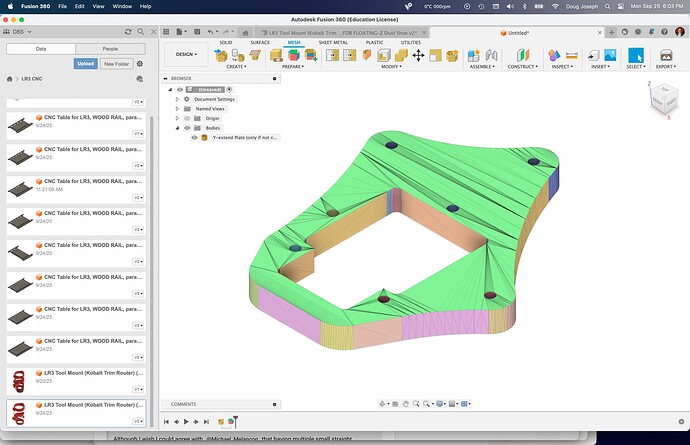
Task: Select the Shell mesh tool icon
Action: (384, 55)
